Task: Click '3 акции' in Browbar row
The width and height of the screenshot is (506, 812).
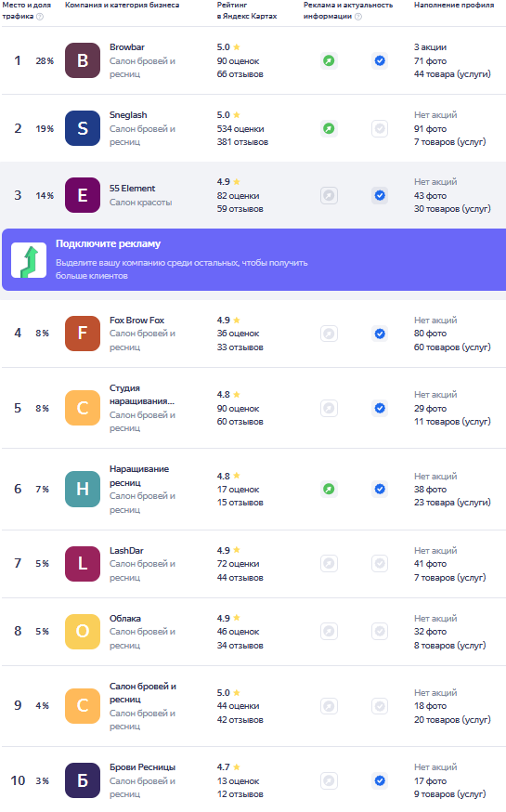Action: click(x=430, y=47)
